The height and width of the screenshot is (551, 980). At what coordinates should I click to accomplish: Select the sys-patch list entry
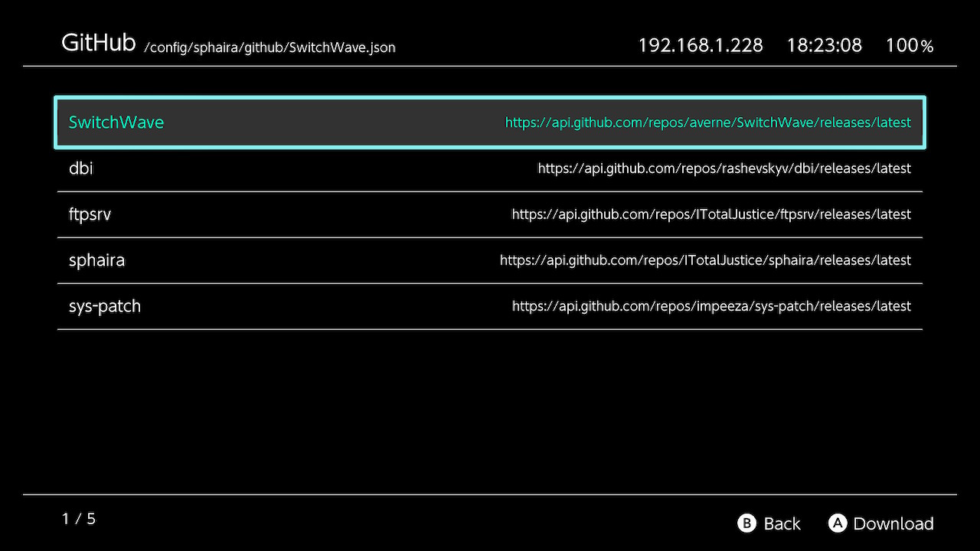(490, 306)
